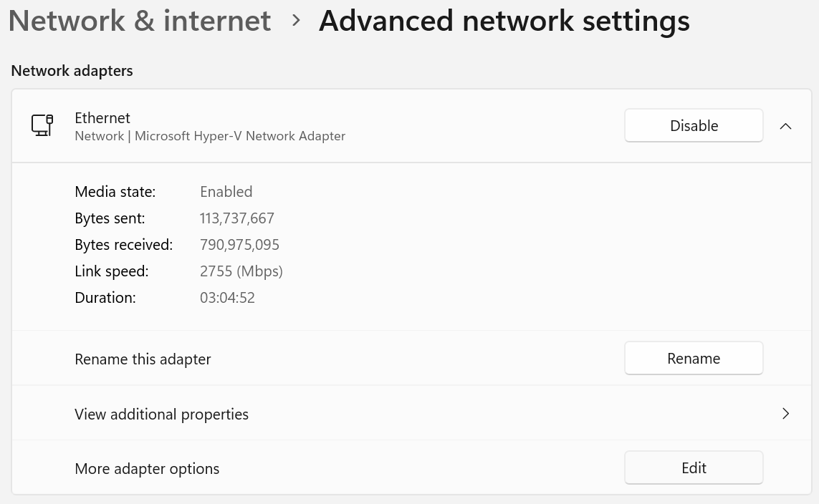Image resolution: width=819 pixels, height=504 pixels.
Task: Collapse the Ethernet adapter details chevron
Action: (x=785, y=126)
